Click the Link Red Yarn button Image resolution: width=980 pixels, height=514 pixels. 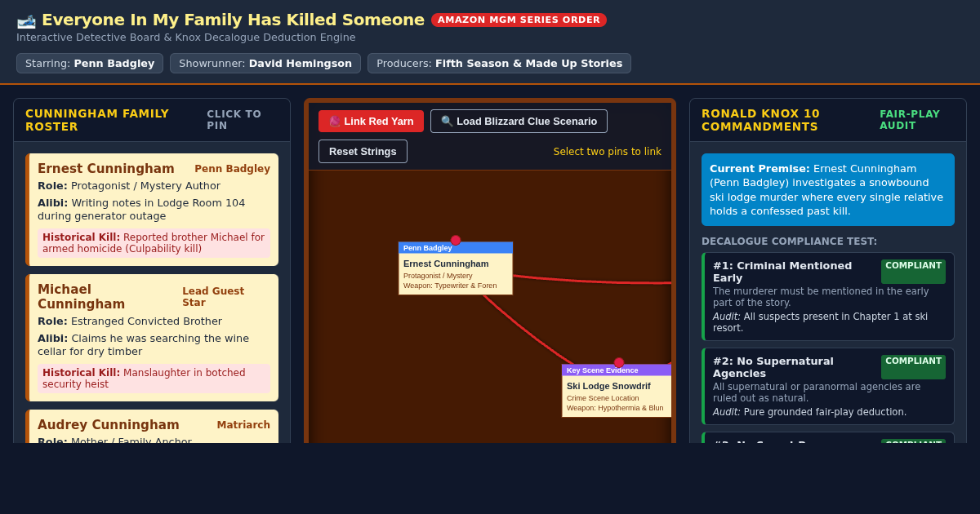(371, 121)
